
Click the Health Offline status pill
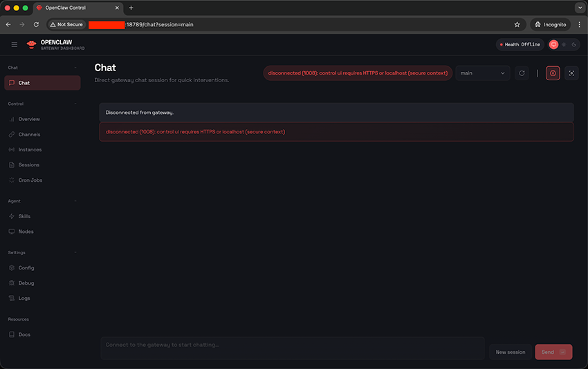[520, 45]
